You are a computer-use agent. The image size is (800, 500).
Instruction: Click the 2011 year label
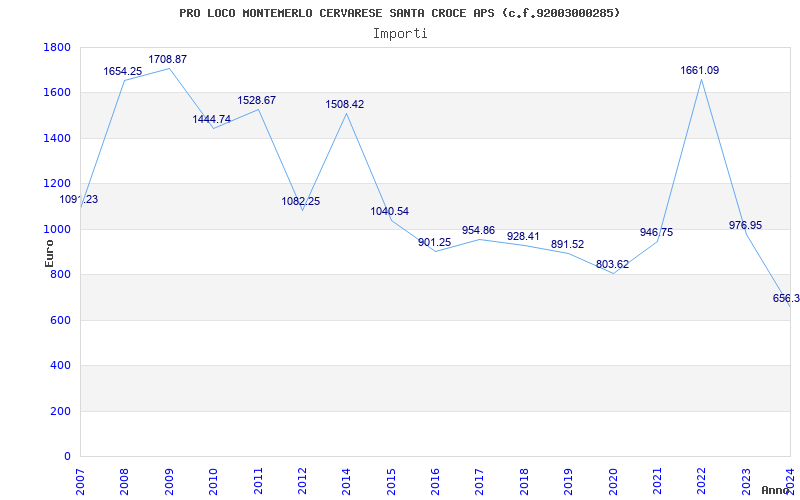tap(258, 481)
